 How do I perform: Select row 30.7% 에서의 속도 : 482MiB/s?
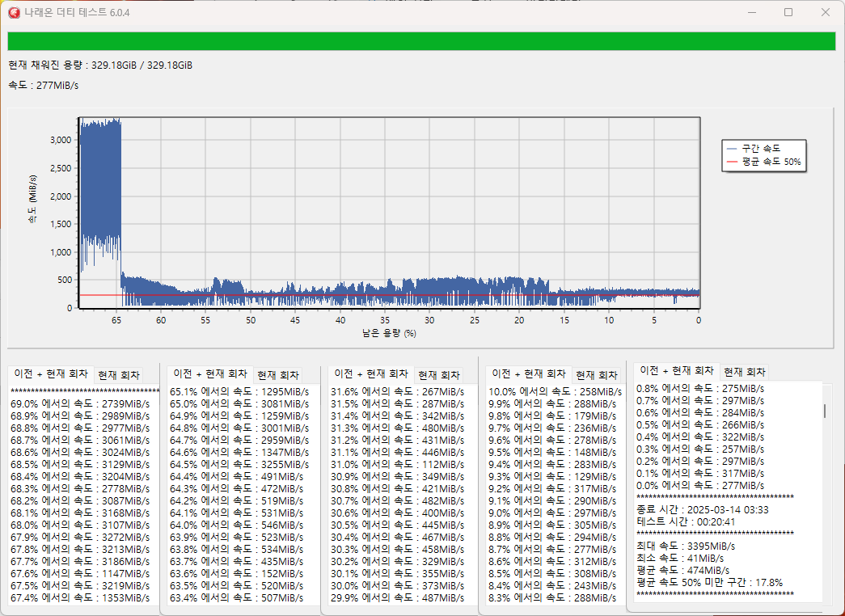pyautogui.click(x=398, y=500)
